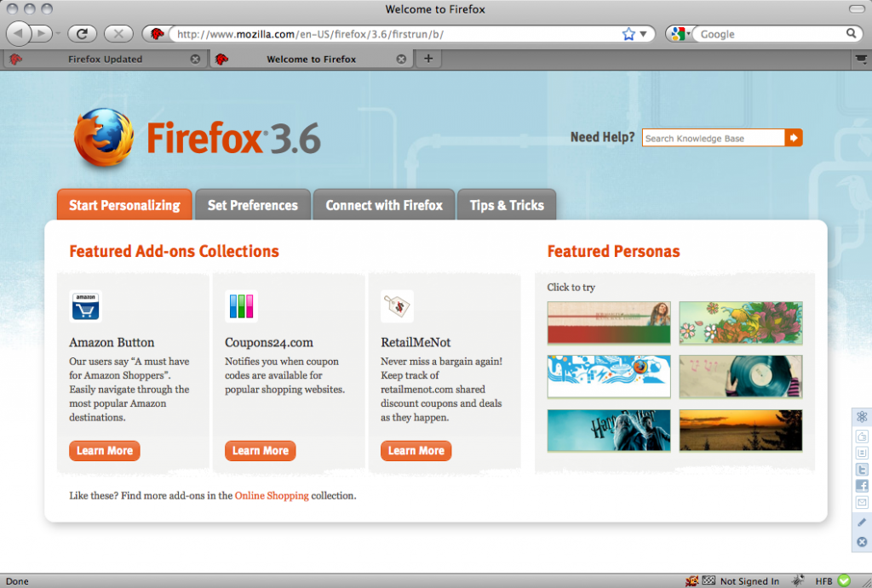
Task: Click the RetailMeNot price tag icon
Action: [x=397, y=306]
